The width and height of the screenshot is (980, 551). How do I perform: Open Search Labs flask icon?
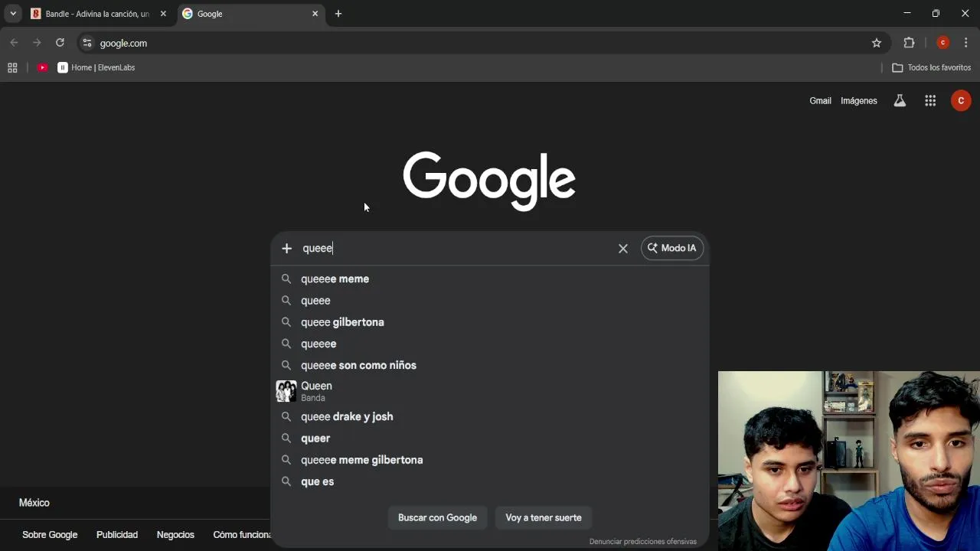pos(900,100)
